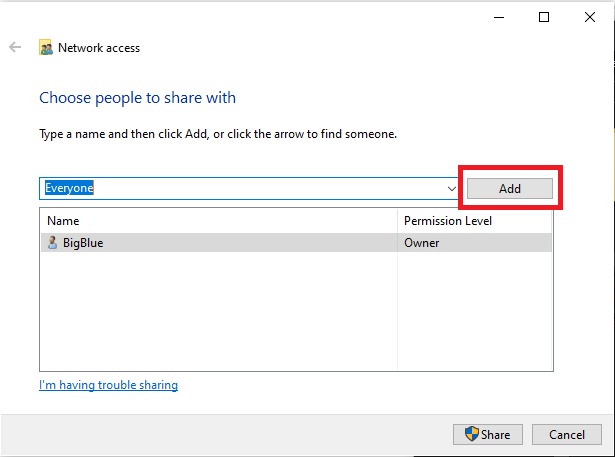The height and width of the screenshot is (457, 615).
Task: Click the Choose people to share with heading
Action: tap(137, 98)
